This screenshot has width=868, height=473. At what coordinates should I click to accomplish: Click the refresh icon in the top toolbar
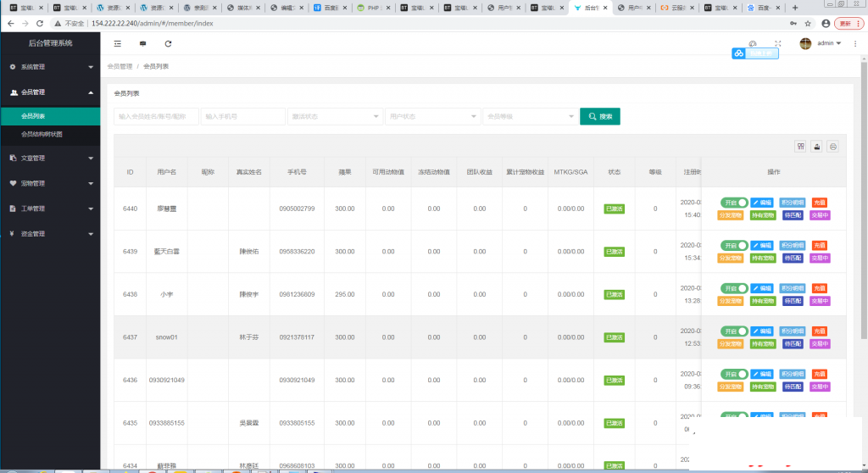pos(168,43)
